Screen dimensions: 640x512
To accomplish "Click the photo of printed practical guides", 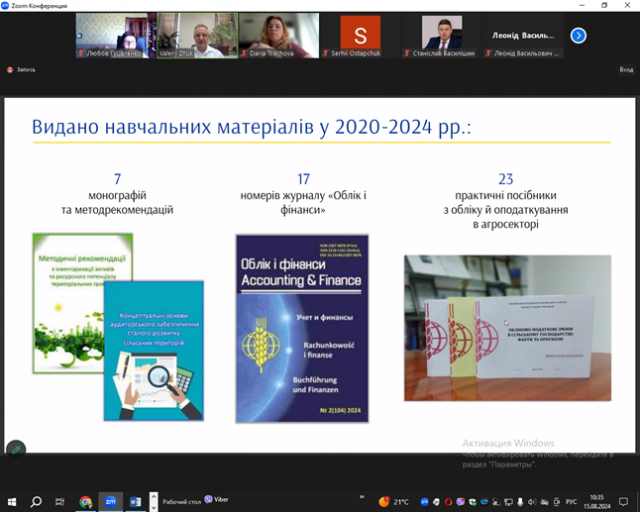I will click(507, 328).
